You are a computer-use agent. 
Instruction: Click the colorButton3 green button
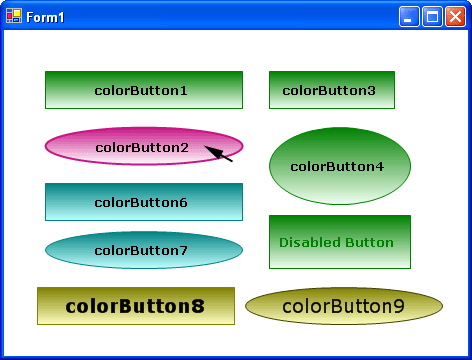[x=332, y=90]
